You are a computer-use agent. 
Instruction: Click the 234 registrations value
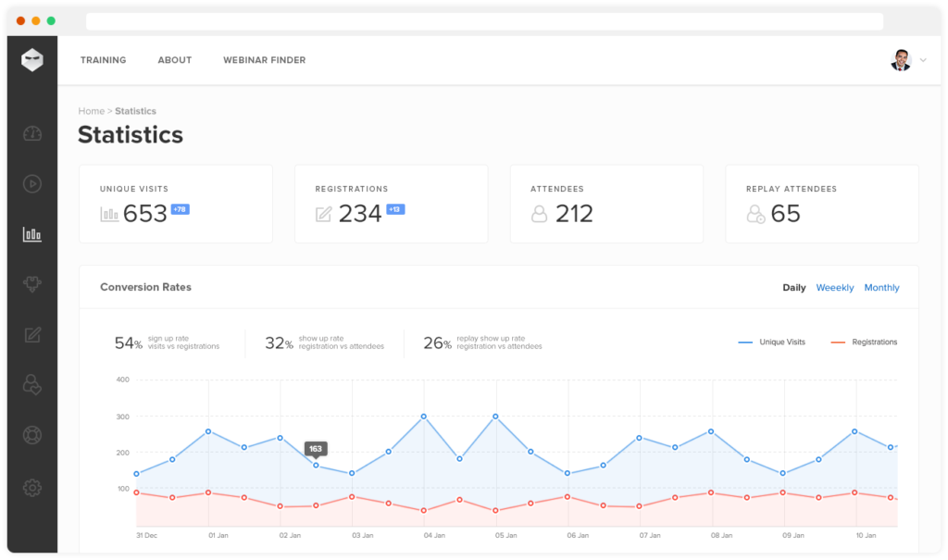pyautogui.click(x=360, y=214)
